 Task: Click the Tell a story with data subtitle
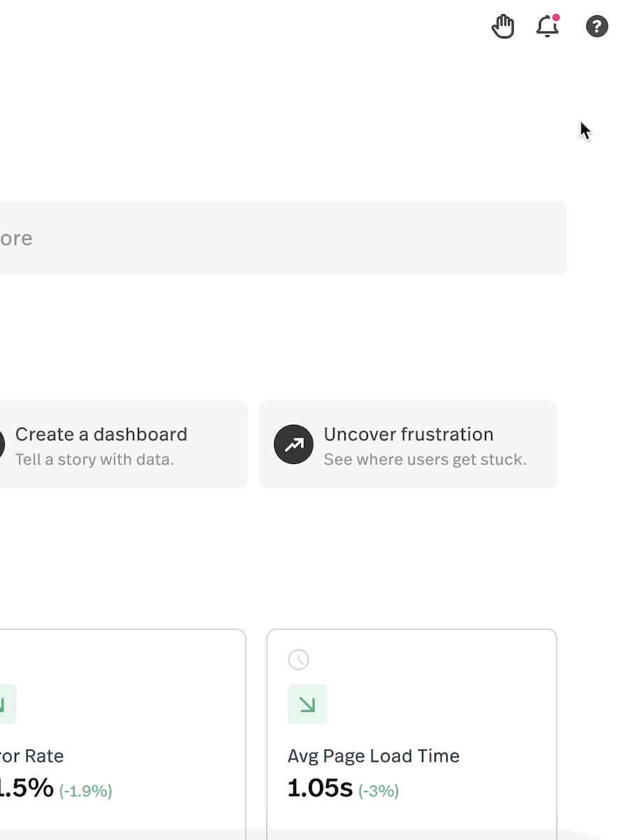tap(94, 460)
